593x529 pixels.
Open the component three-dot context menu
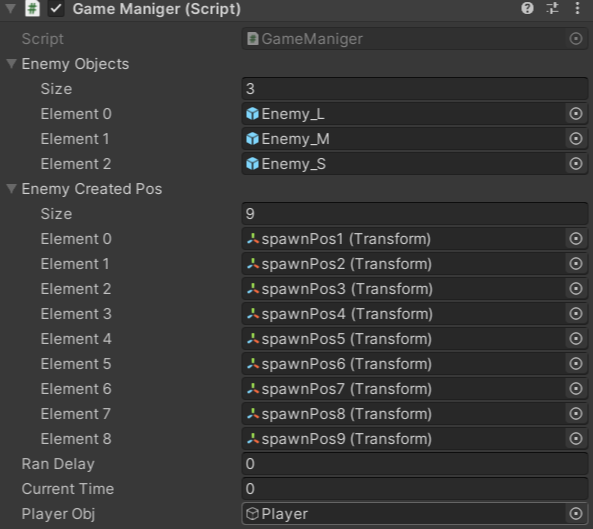point(577,8)
